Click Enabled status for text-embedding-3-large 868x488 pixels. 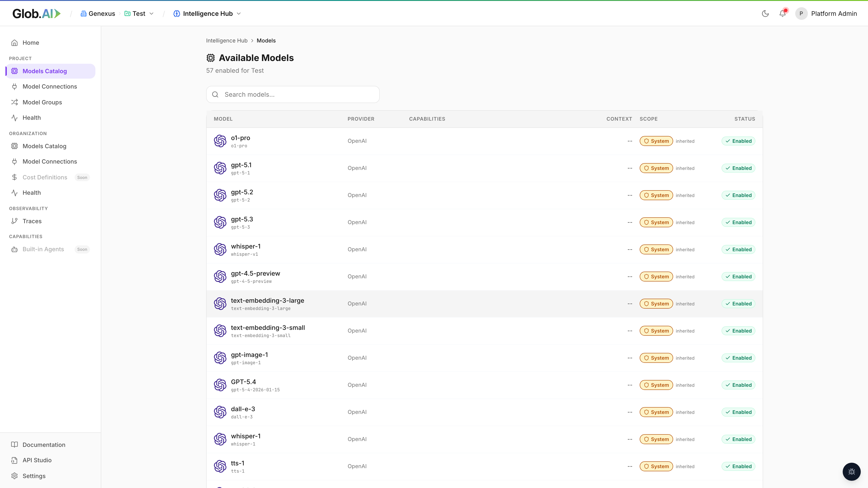[738, 304]
